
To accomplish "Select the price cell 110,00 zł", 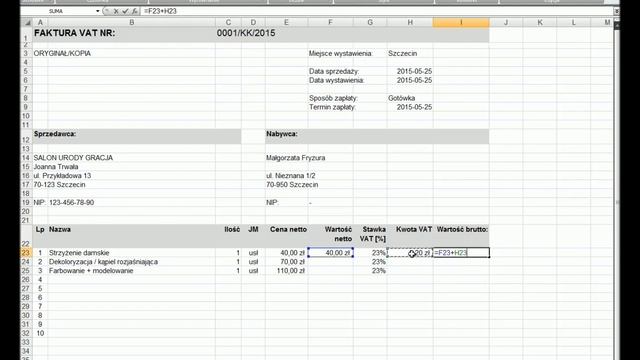I will pyautogui.click(x=287, y=271).
